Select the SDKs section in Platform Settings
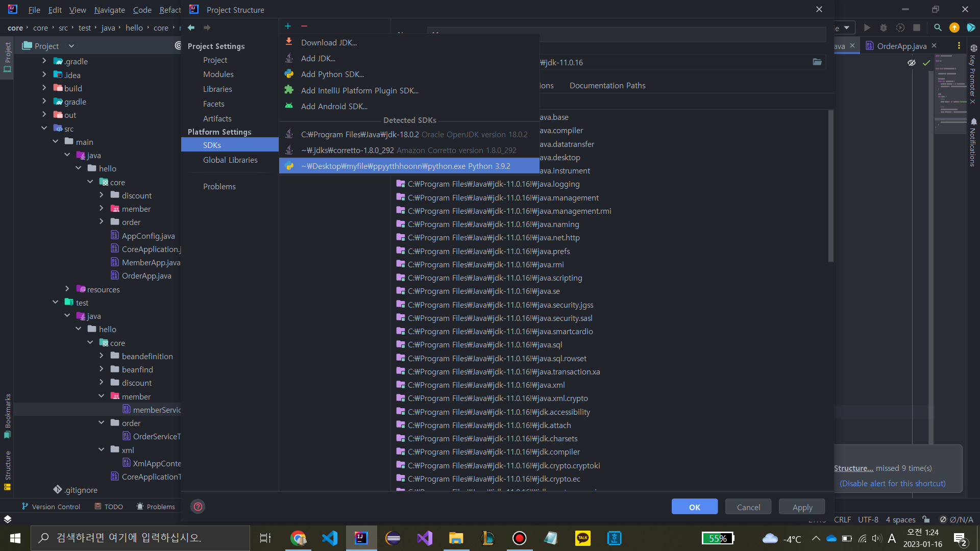The width and height of the screenshot is (980, 551). (212, 145)
